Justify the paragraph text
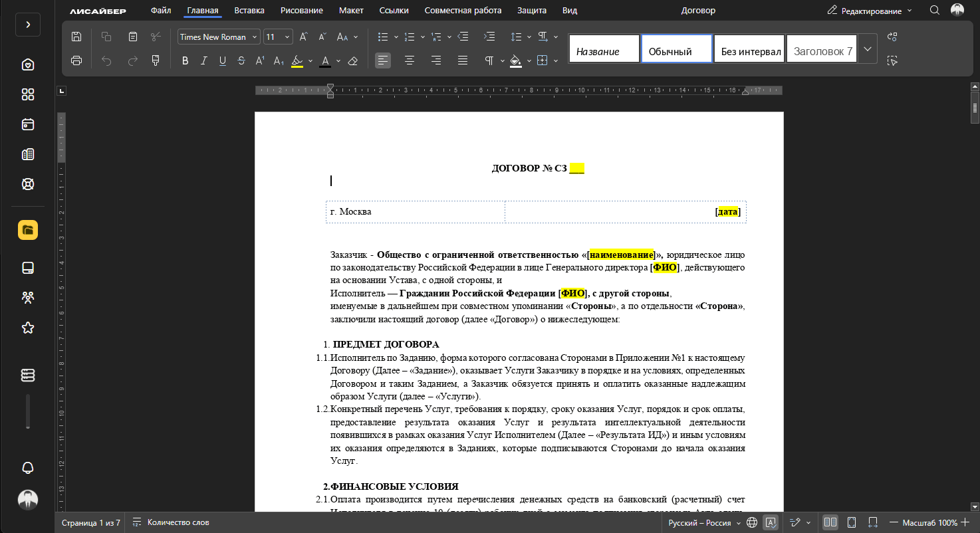980x533 pixels. tap(463, 60)
